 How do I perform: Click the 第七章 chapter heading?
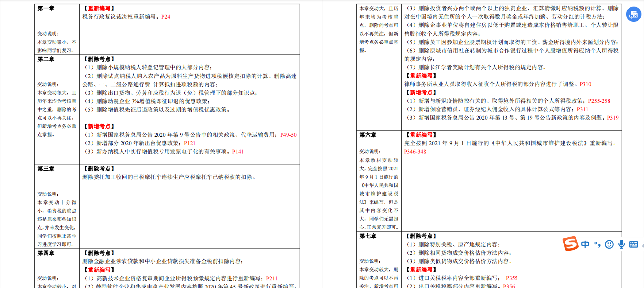coord(368,236)
